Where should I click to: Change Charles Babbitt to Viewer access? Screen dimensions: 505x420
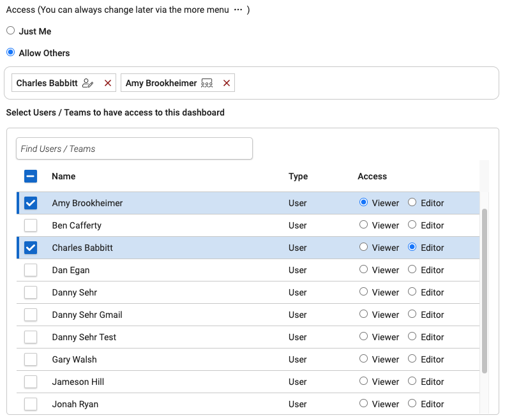[363, 247]
